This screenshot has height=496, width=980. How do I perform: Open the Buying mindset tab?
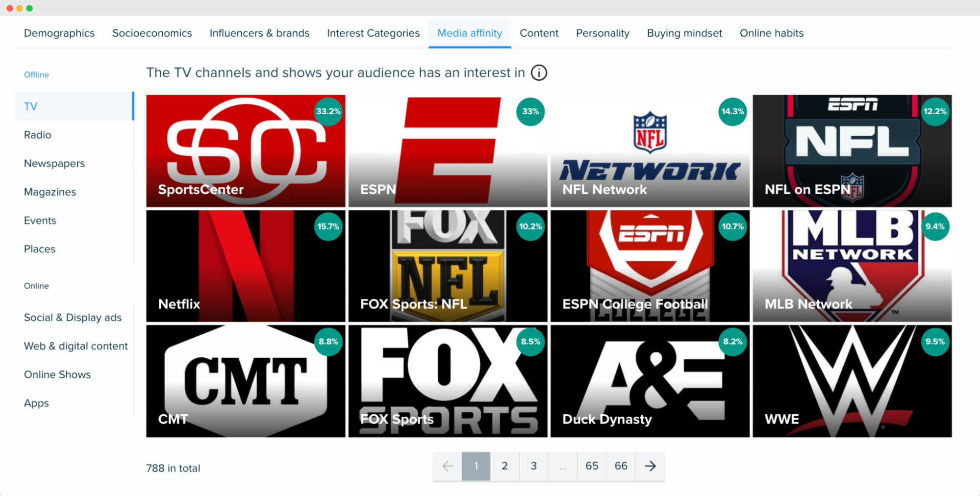(684, 33)
